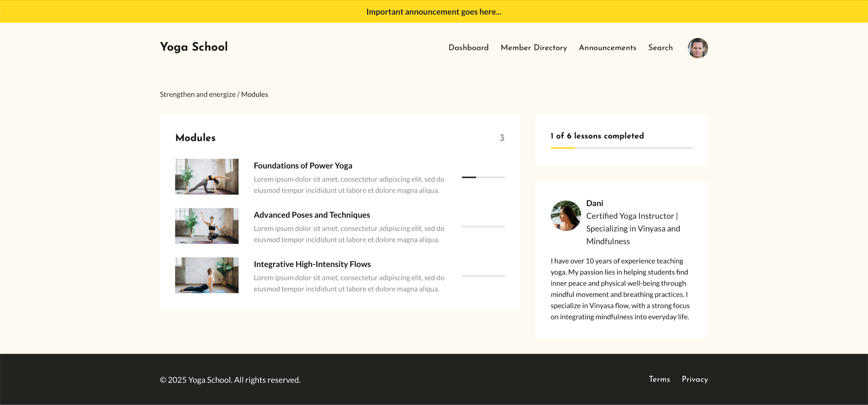The height and width of the screenshot is (405, 868).
Task: Open Member Directory menu item
Action: 534,48
